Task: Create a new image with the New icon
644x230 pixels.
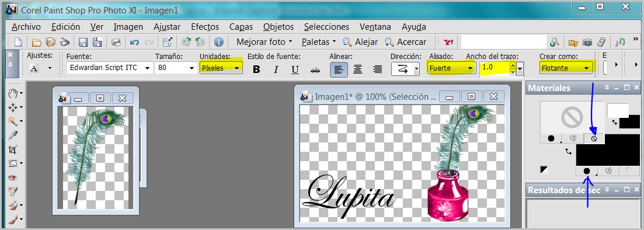Action: pos(19,42)
